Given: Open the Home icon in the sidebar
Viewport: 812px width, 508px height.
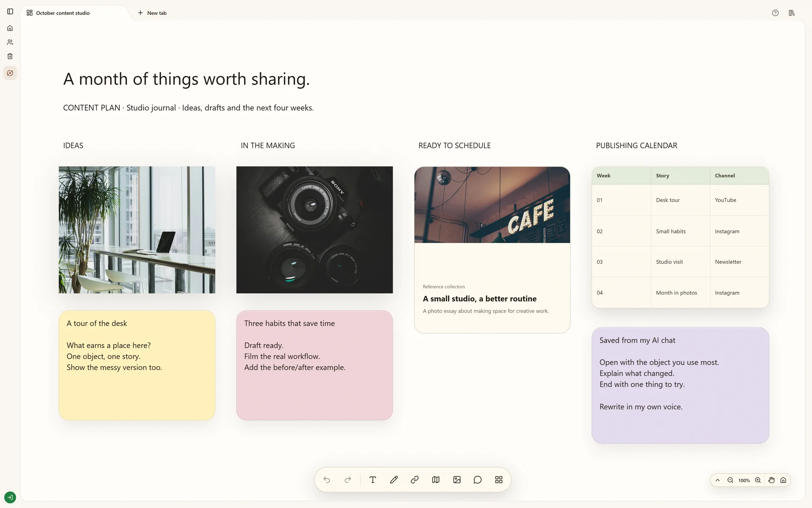Looking at the screenshot, I should tap(10, 28).
